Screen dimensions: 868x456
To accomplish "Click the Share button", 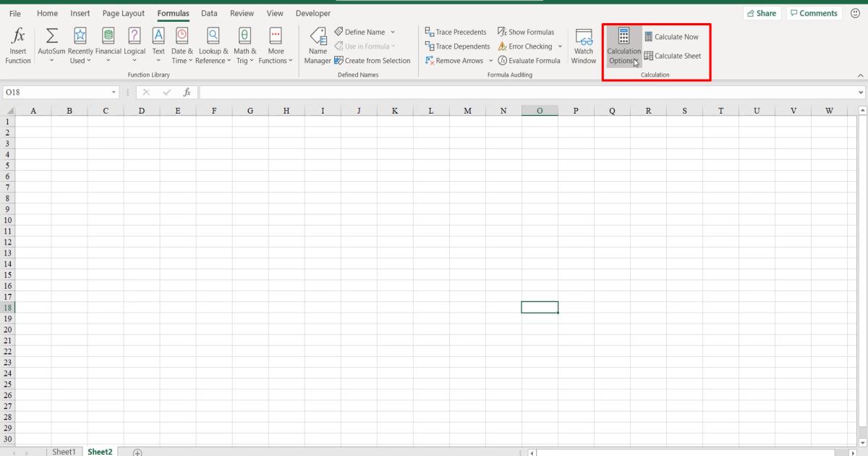I will point(762,12).
